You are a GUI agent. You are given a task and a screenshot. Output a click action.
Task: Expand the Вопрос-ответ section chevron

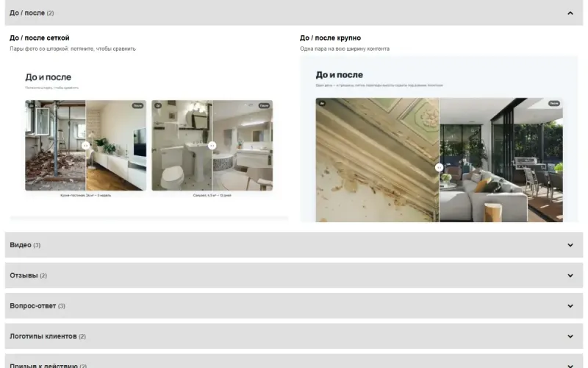pos(570,306)
